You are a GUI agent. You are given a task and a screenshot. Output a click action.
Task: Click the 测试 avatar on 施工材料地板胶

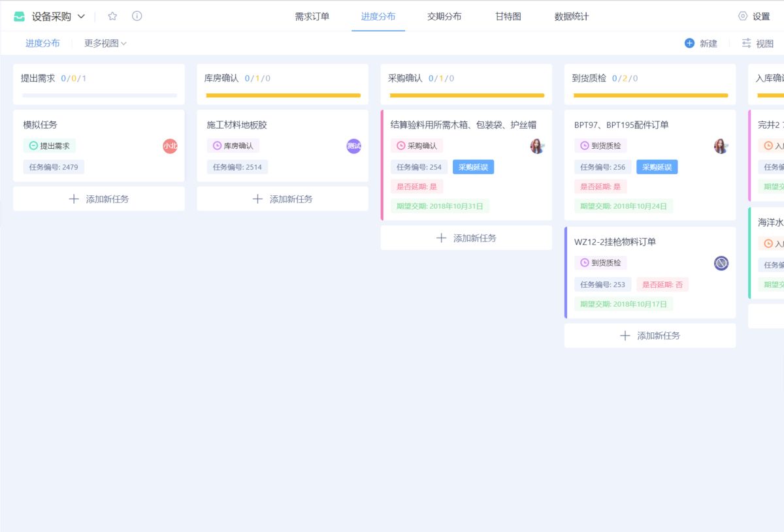point(353,146)
